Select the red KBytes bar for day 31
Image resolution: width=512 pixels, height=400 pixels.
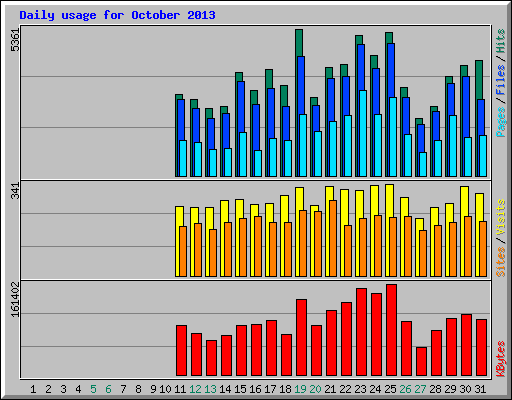click(x=481, y=347)
